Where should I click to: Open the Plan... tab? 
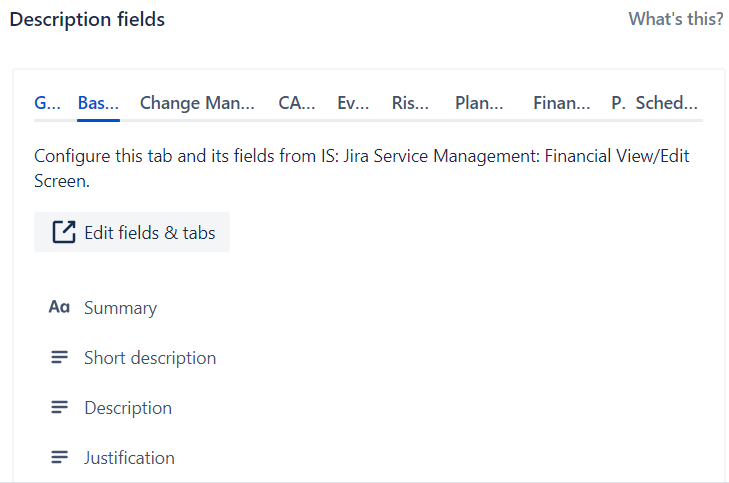(479, 103)
